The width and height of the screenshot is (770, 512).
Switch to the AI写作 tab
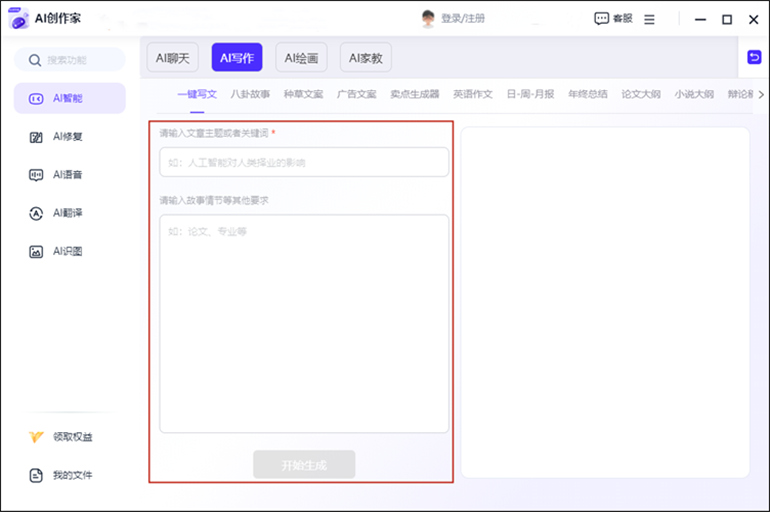tap(237, 58)
